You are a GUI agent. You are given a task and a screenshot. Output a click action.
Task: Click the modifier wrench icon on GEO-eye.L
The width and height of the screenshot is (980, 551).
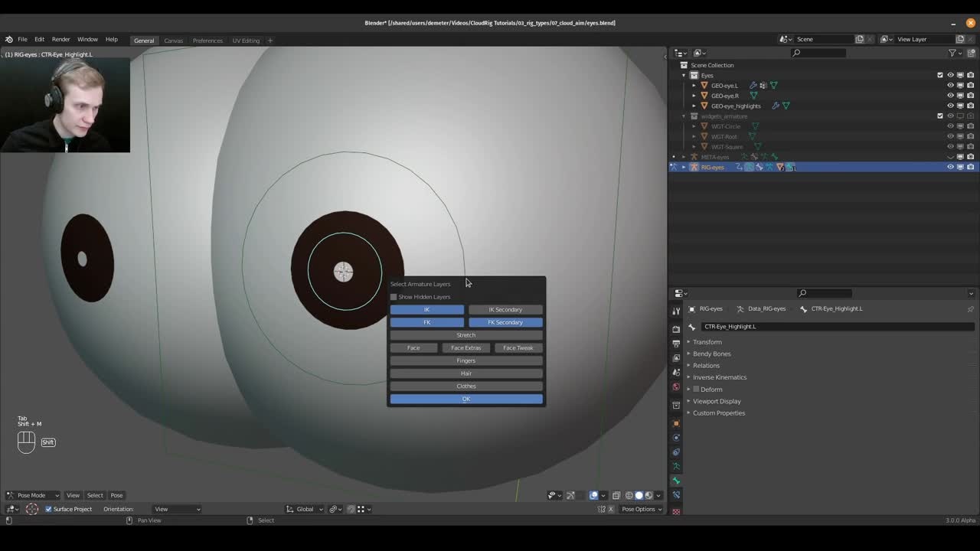[x=753, y=86]
